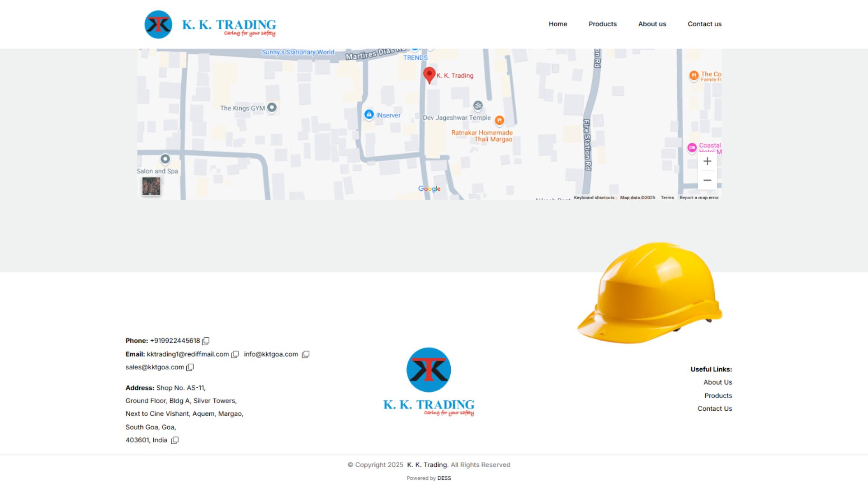Click the orange restaurant marker at map edge
The height and width of the screenshot is (488, 868).
pos(693,76)
